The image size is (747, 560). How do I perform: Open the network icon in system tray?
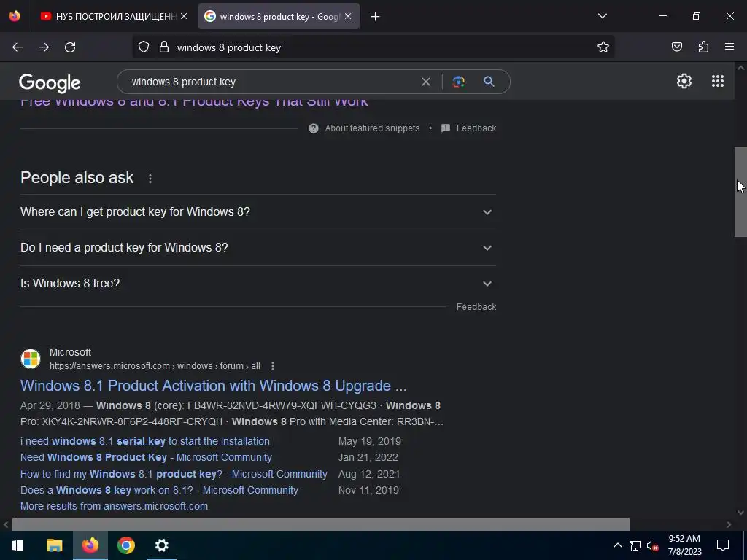click(x=635, y=545)
